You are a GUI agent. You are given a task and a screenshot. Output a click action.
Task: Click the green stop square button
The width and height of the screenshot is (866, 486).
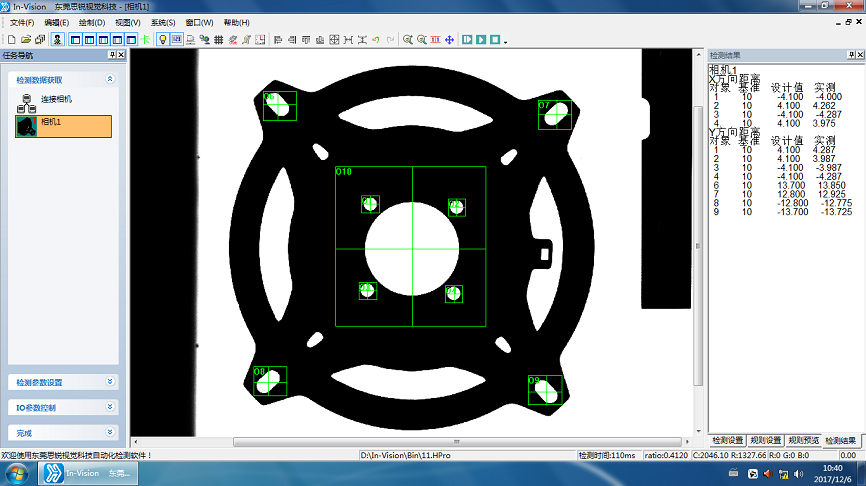tap(494, 40)
